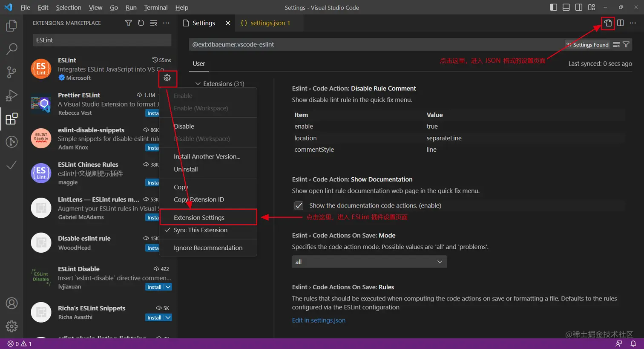
Task: Open the Accounts icon in activity bar
Action: pyautogui.click(x=11, y=303)
